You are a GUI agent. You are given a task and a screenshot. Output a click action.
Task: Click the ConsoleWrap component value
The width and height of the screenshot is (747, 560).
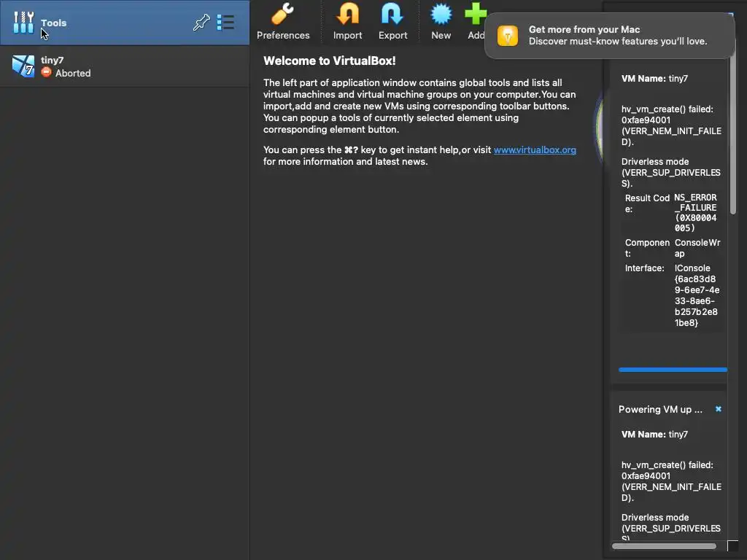pyautogui.click(x=697, y=248)
